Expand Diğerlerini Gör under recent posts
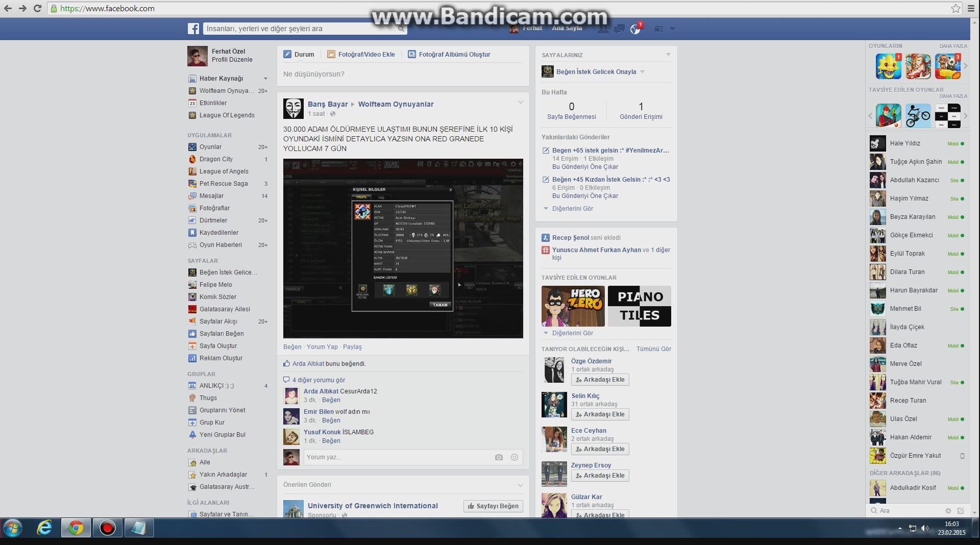This screenshot has width=980, height=545. tap(573, 209)
